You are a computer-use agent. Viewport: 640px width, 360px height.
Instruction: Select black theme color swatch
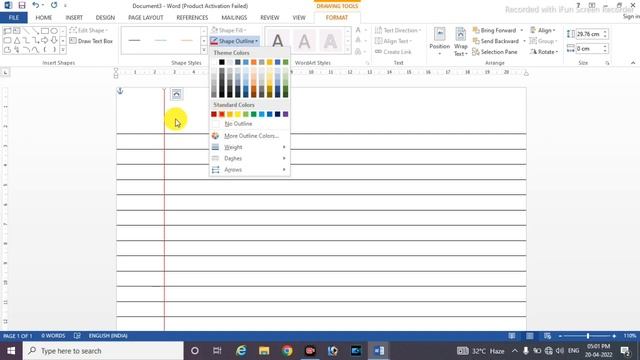(222, 62)
